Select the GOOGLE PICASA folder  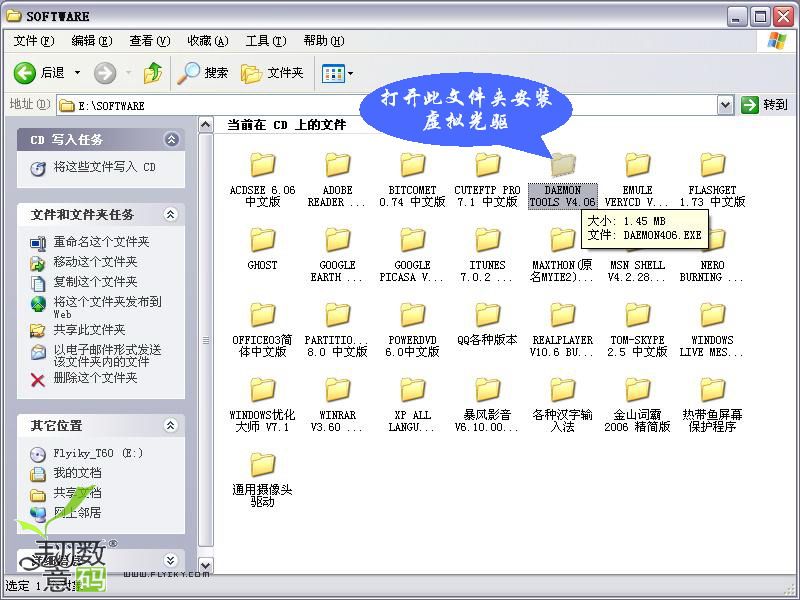[412, 255]
